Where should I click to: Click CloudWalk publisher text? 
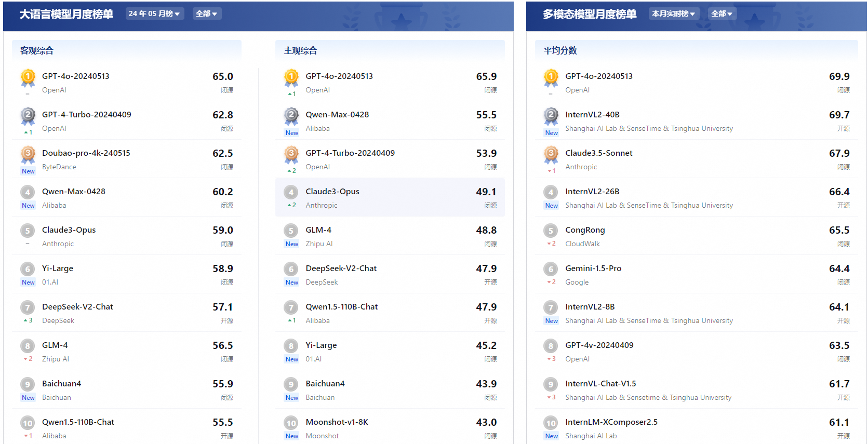coord(582,244)
